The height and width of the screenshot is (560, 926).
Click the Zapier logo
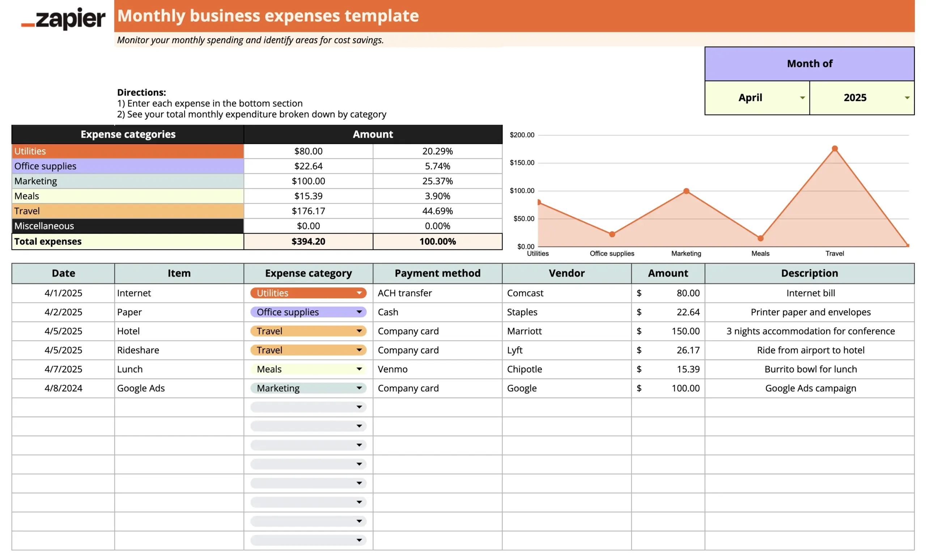pos(63,17)
